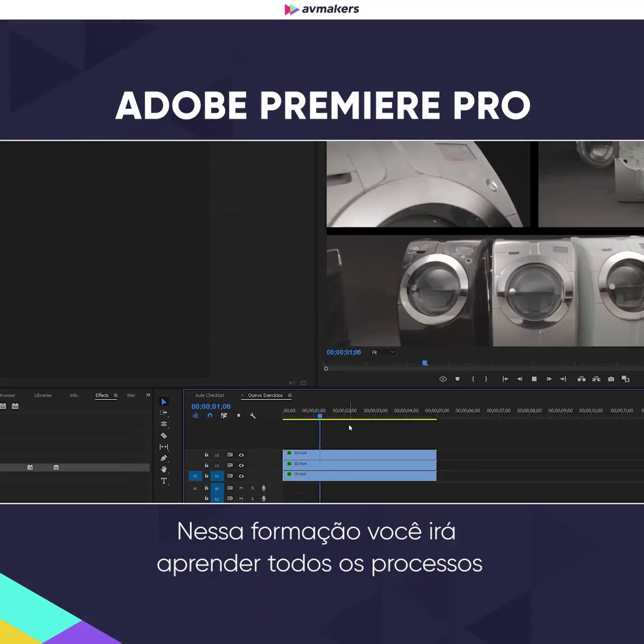Mute audio track A1
This screenshot has height=644, width=644.
tap(241, 488)
